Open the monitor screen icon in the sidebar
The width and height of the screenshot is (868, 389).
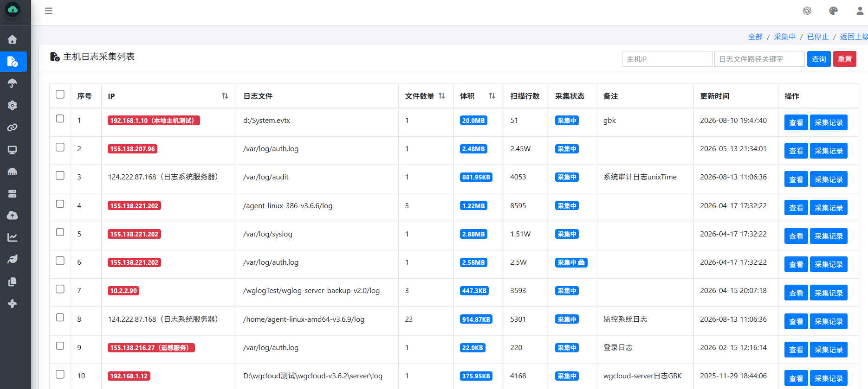click(13, 150)
